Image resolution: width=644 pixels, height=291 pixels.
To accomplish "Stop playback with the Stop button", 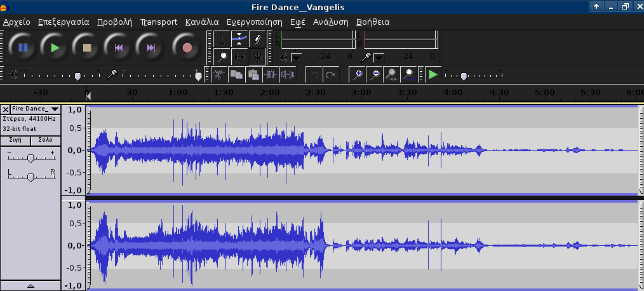I will 86,48.
